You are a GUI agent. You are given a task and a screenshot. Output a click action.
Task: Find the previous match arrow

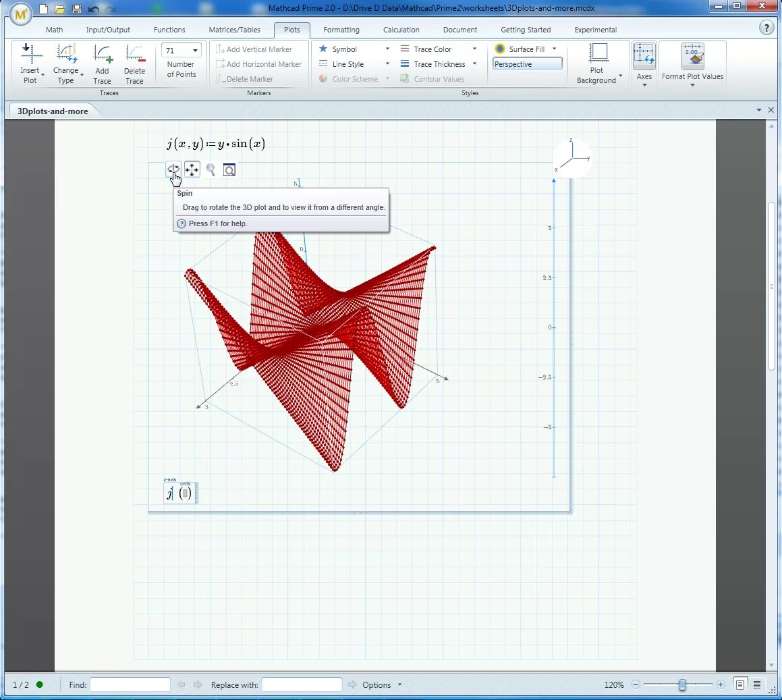181,684
